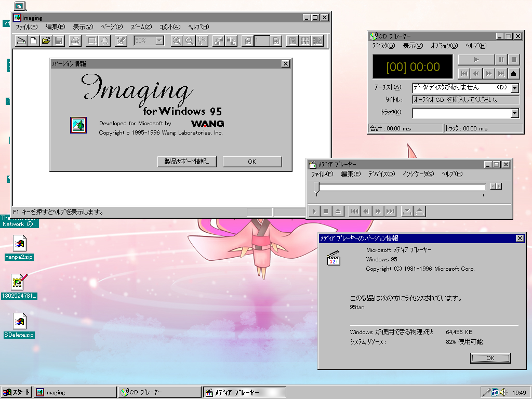Close the バージョン情報 dialog
The height and width of the screenshot is (399, 532).
[x=286, y=64]
